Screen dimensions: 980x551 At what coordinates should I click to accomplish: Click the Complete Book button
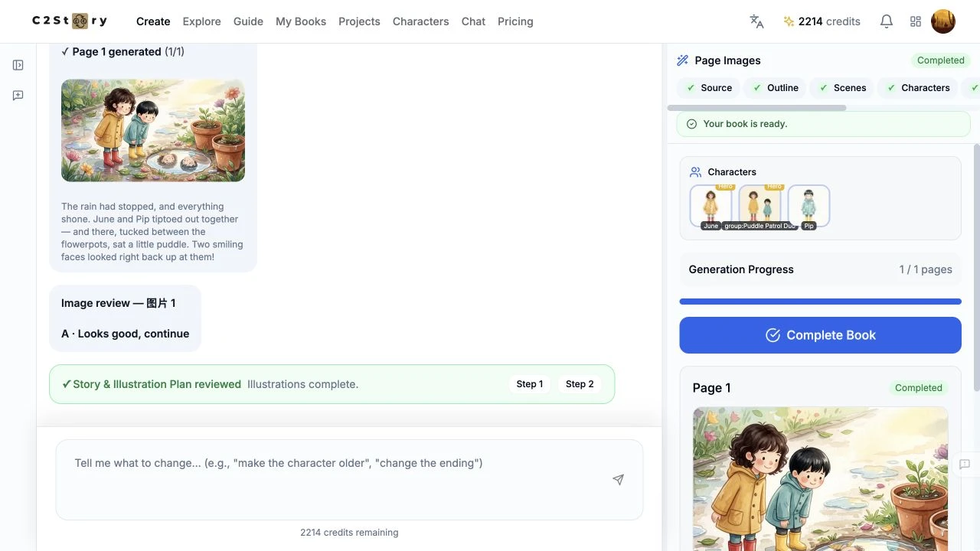coord(820,335)
